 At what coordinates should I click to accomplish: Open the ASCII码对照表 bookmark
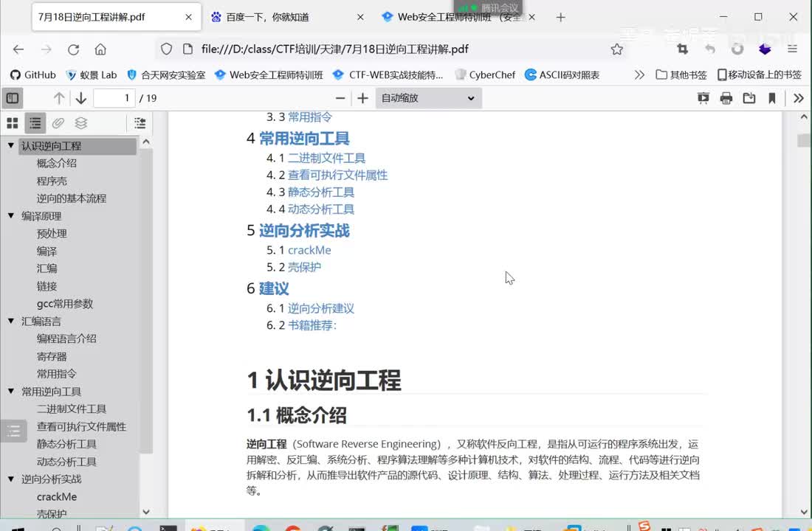[x=562, y=75]
